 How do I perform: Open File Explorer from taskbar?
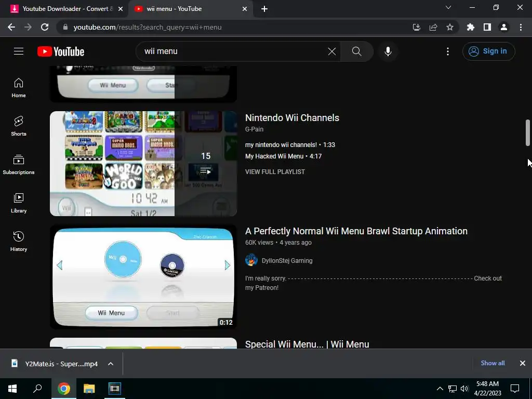coord(89,389)
